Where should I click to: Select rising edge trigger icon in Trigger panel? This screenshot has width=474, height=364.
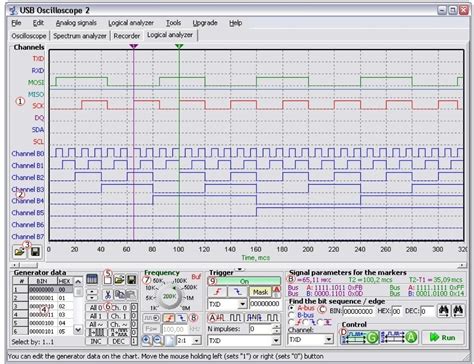point(217,292)
